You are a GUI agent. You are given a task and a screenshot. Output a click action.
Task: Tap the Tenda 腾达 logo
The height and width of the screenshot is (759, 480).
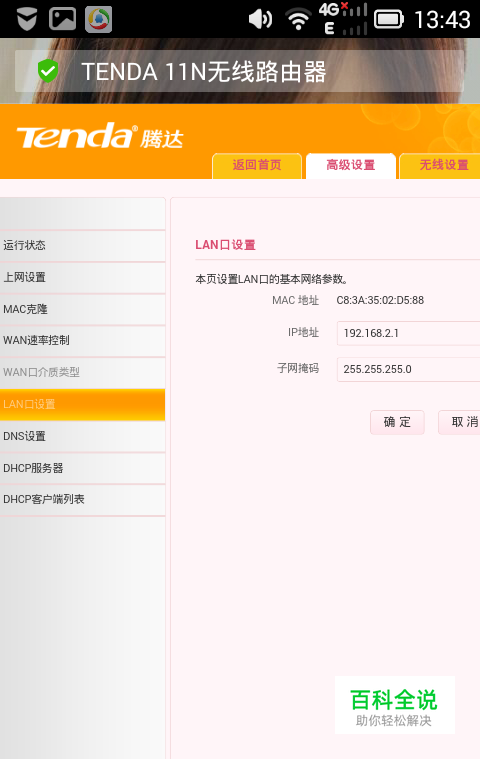point(100,135)
